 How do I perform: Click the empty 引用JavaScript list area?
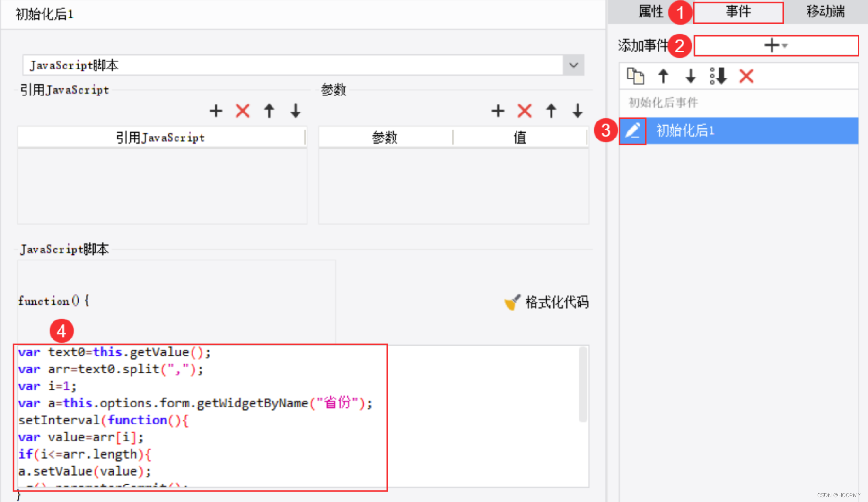click(162, 186)
